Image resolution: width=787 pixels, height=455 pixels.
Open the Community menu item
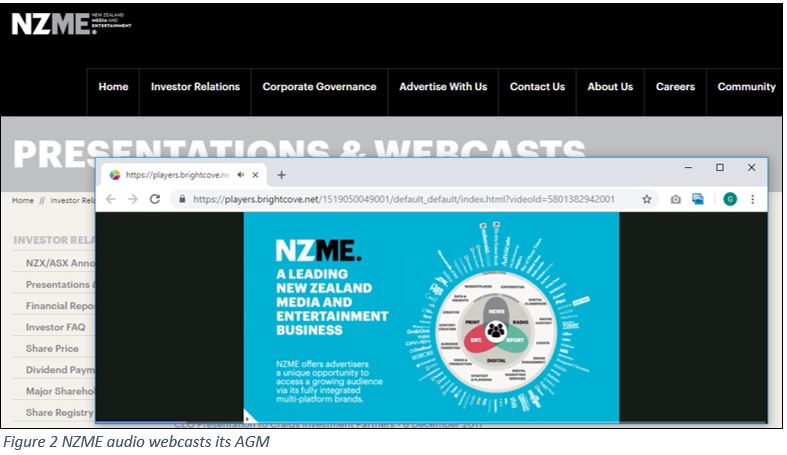(x=746, y=87)
